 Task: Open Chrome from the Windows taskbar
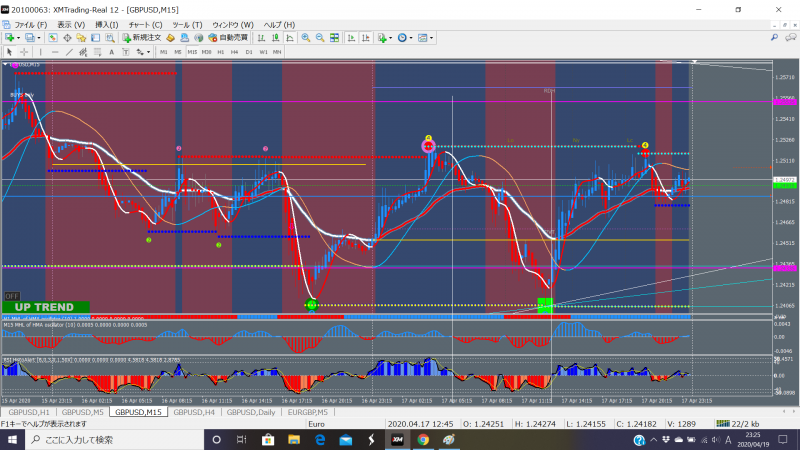coord(423,440)
